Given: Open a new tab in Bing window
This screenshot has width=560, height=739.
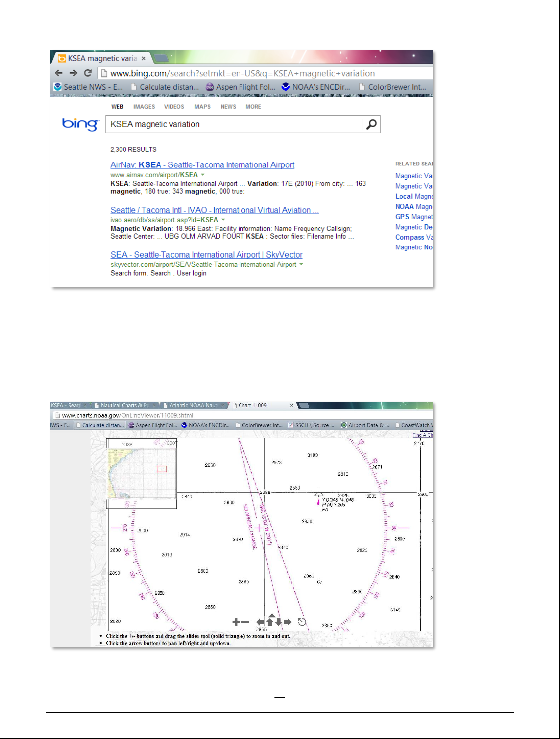Looking at the screenshot, I should coord(161,58).
